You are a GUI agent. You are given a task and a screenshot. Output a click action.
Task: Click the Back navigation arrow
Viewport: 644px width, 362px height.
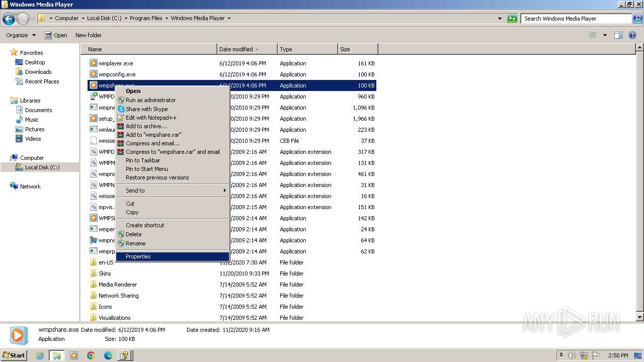9,19
